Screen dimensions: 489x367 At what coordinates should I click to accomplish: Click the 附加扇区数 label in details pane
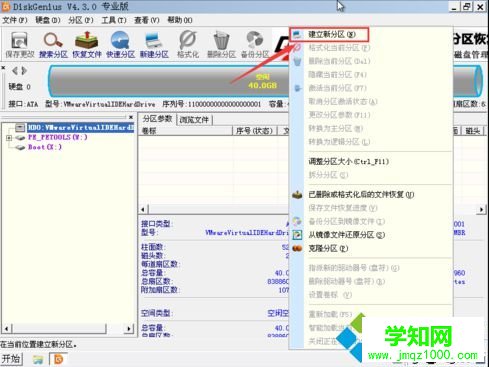point(161,290)
